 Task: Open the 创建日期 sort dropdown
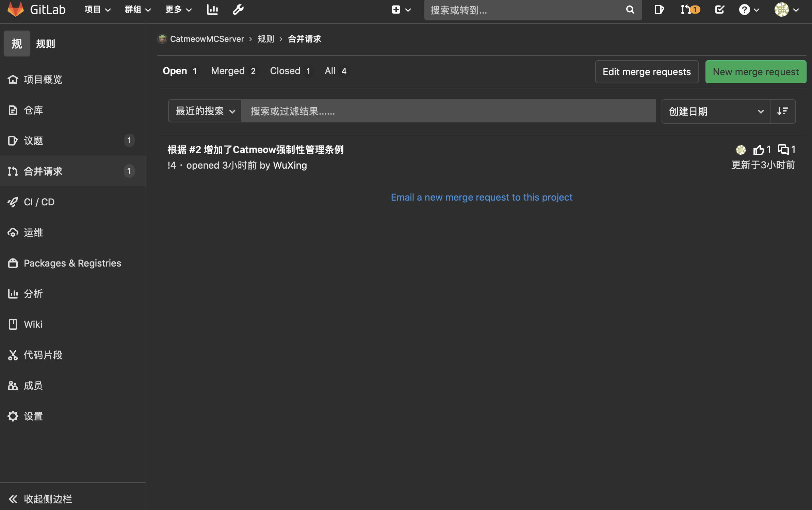click(715, 111)
